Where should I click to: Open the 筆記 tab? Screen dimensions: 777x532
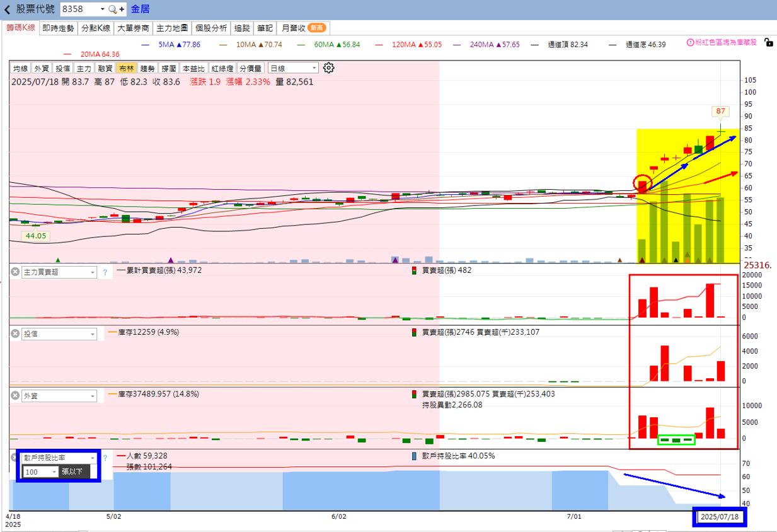[x=265, y=28]
